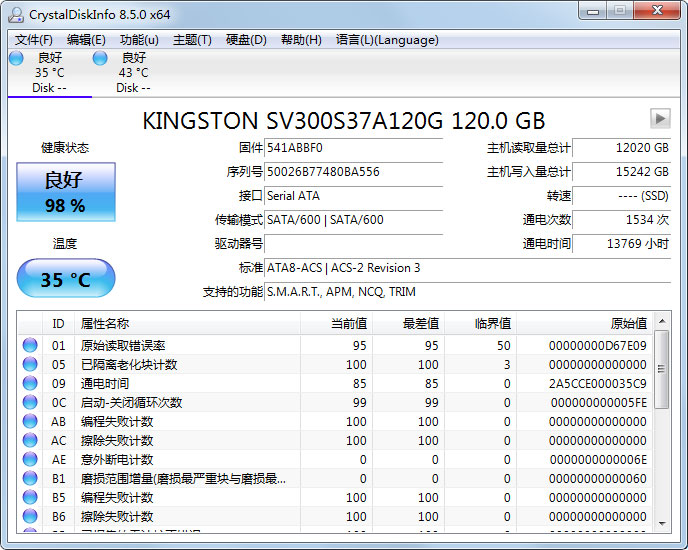Screen dimensions: 688x550
Task: Click the CrystalDiskInfo title bar icon
Action: 16,14
